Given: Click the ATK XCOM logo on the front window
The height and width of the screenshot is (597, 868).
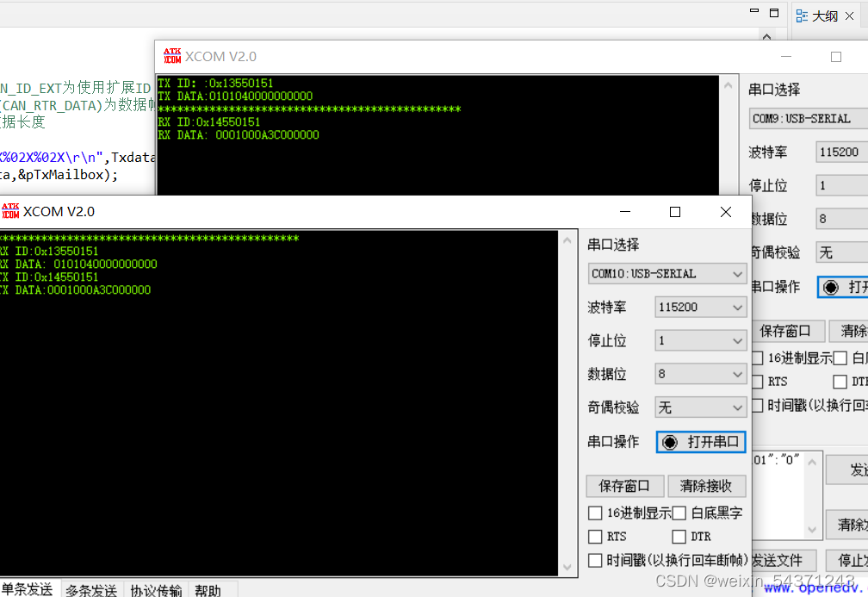Looking at the screenshot, I should [13, 211].
